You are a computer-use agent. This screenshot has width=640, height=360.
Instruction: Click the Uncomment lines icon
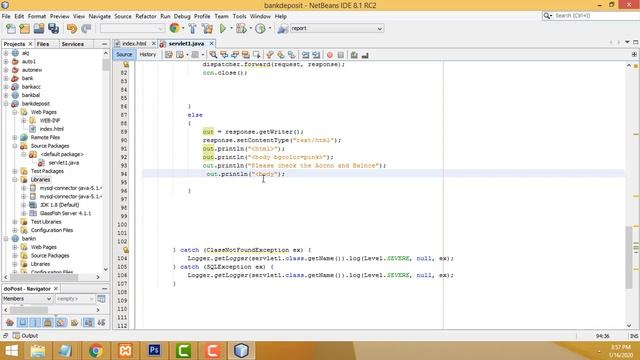[365, 55]
